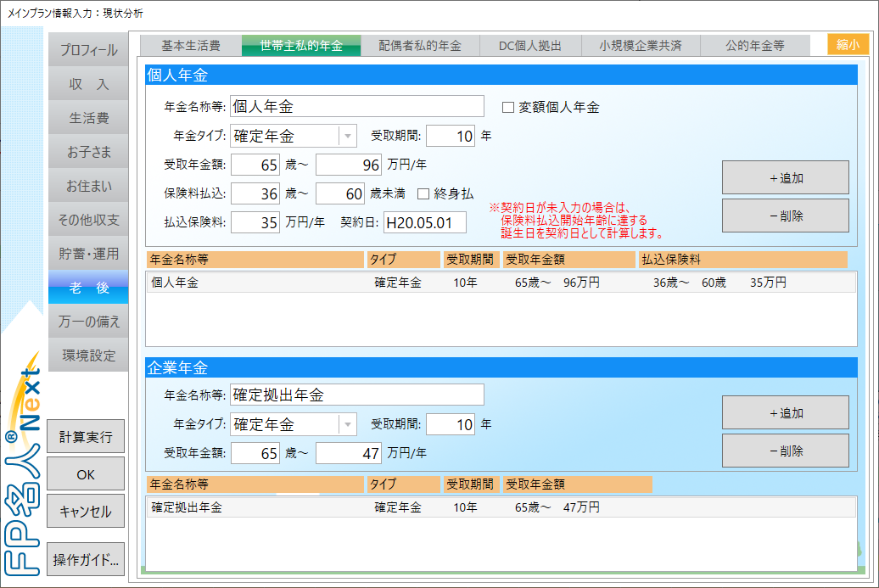Select the DC個人拠出 tab
The image size is (879, 588).
(x=530, y=46)
